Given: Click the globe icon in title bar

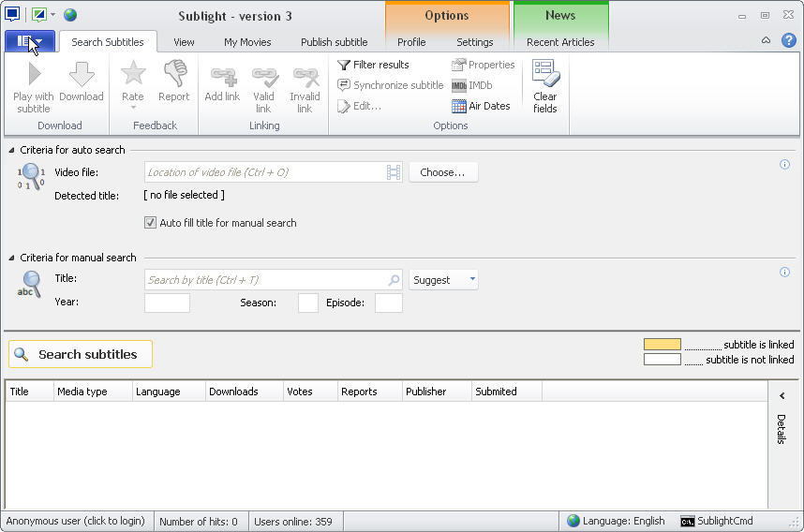Looking at the screenshot, I should point(70,14).
